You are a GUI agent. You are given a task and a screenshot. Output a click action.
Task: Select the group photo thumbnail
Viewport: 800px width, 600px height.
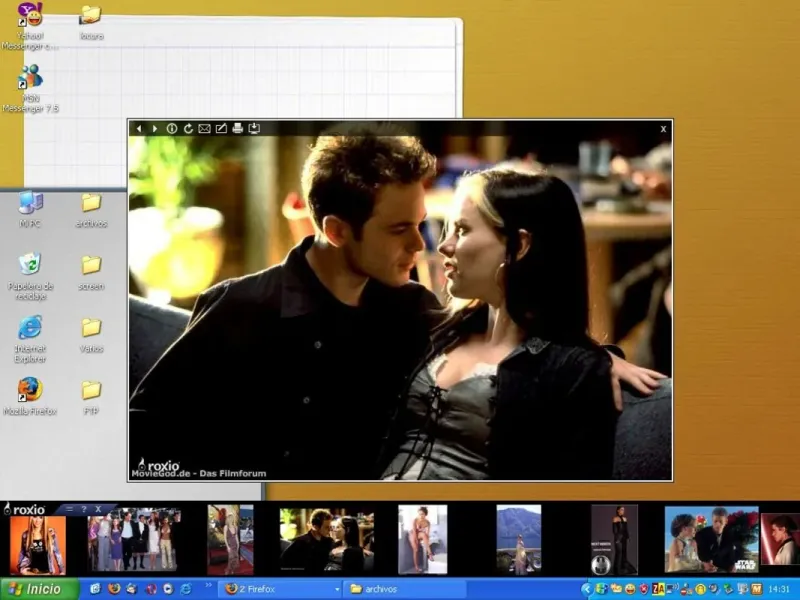(x=133, y=541)
